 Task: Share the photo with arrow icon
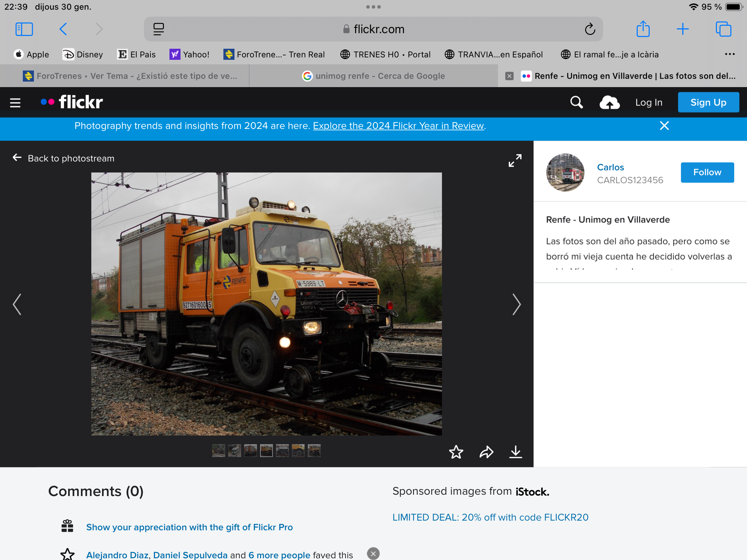click(486, 452)
